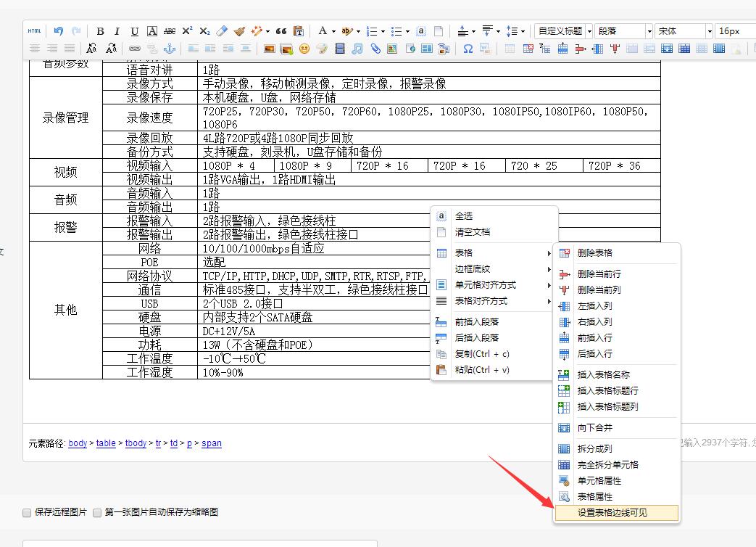Select the Bold formatting icon

click(x=100, y=31)
